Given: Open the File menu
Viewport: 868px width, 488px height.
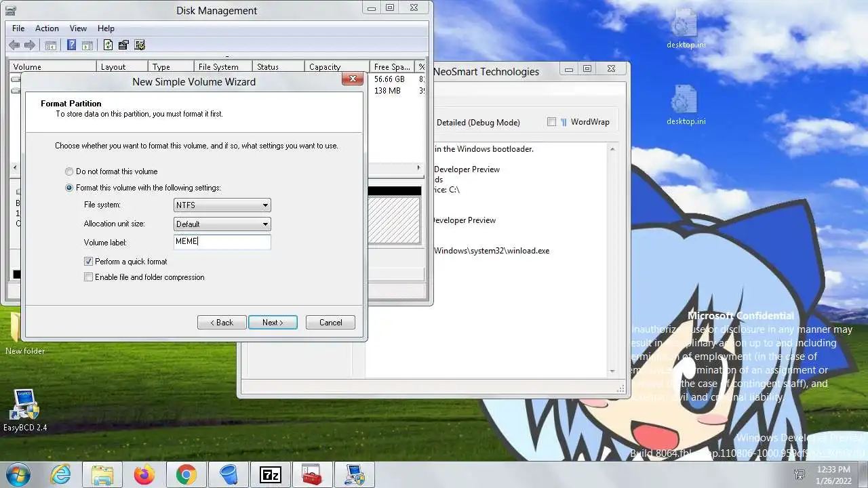Looking at the screenshot, I should pyautogui.click(x=18, y=28).
